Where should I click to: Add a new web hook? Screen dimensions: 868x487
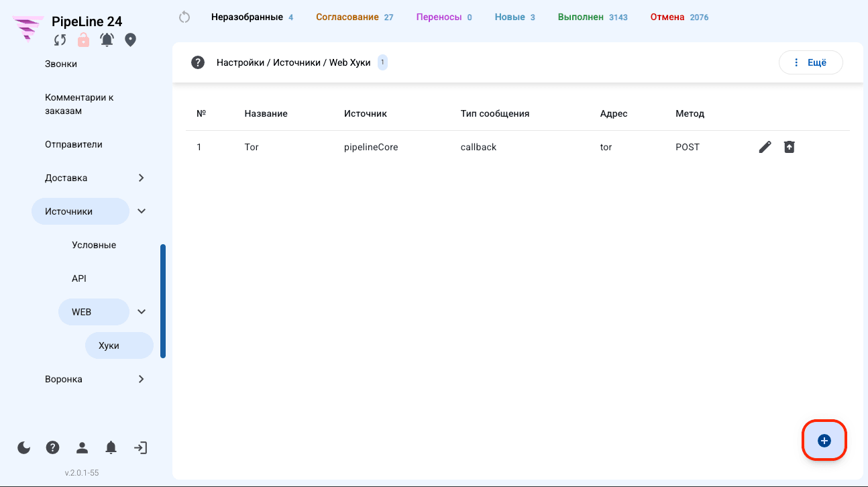[824, 441]
